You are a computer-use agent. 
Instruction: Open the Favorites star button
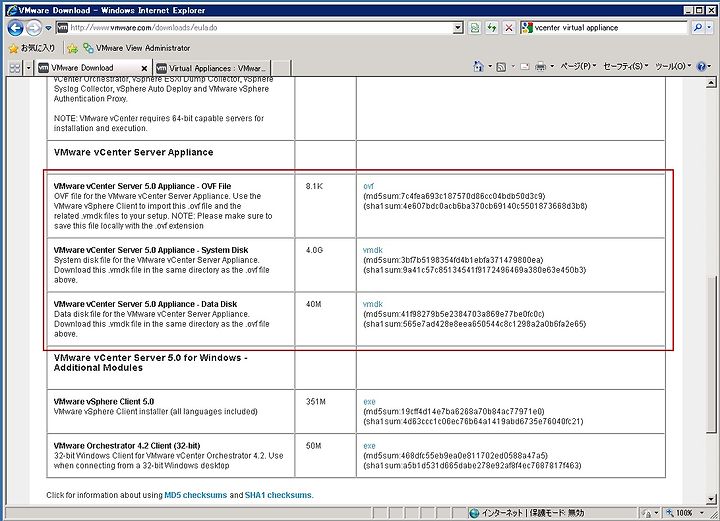point(32,48)
